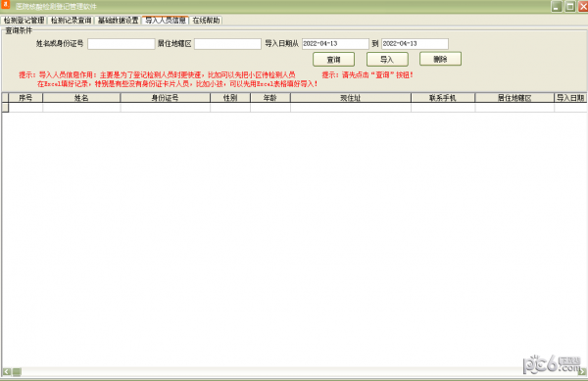The image size is (588, 381).
Task: Click the 导入 button
Action: coord(387,59)
